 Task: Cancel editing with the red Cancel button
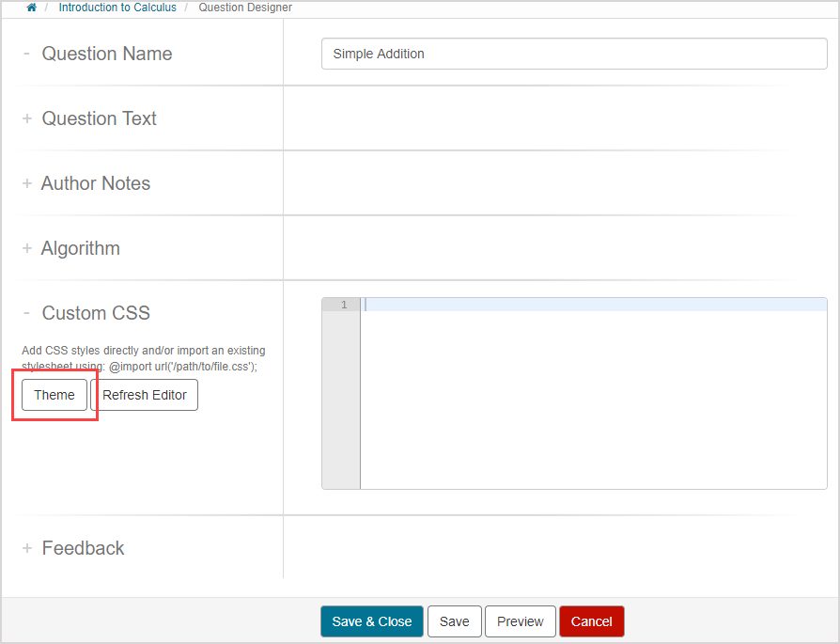tap(592, 621)
